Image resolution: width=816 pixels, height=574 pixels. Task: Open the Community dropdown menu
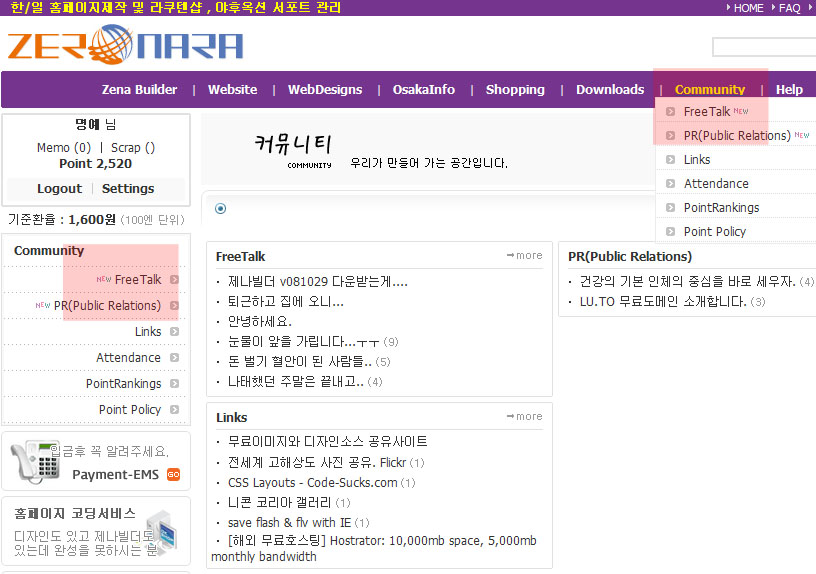[x=709, y=89]
